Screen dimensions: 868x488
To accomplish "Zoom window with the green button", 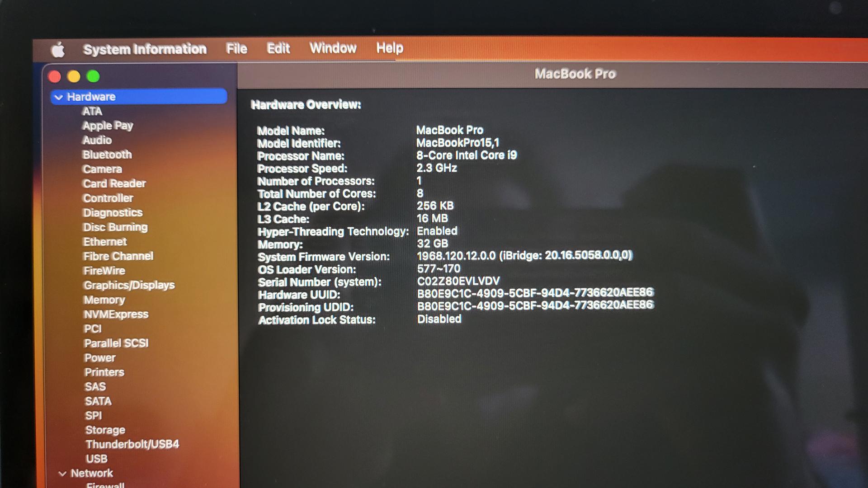I will click(93, 76).
